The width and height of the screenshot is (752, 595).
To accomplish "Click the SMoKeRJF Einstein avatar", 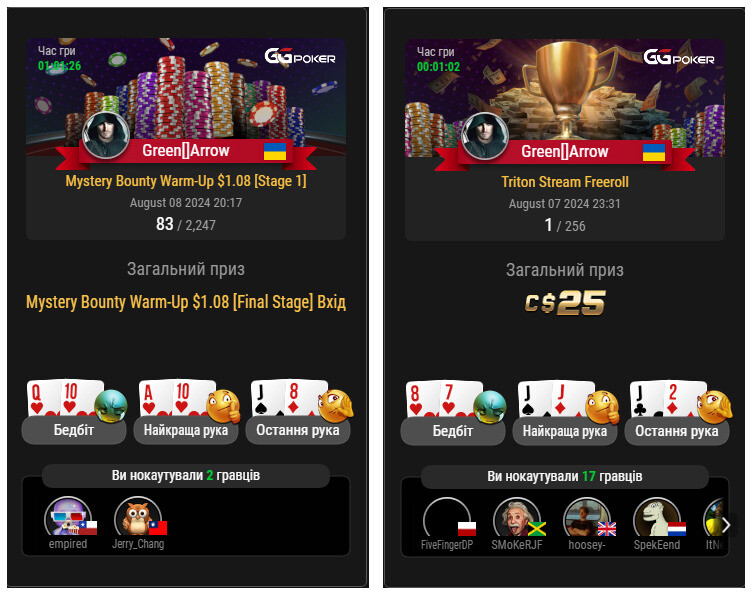I will click(x=517, y=517).
